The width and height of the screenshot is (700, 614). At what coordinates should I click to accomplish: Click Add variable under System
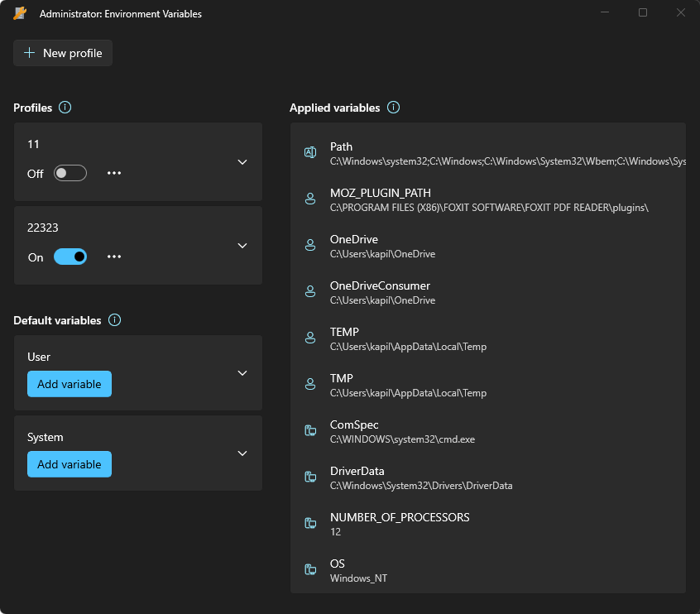pos(70,464)
